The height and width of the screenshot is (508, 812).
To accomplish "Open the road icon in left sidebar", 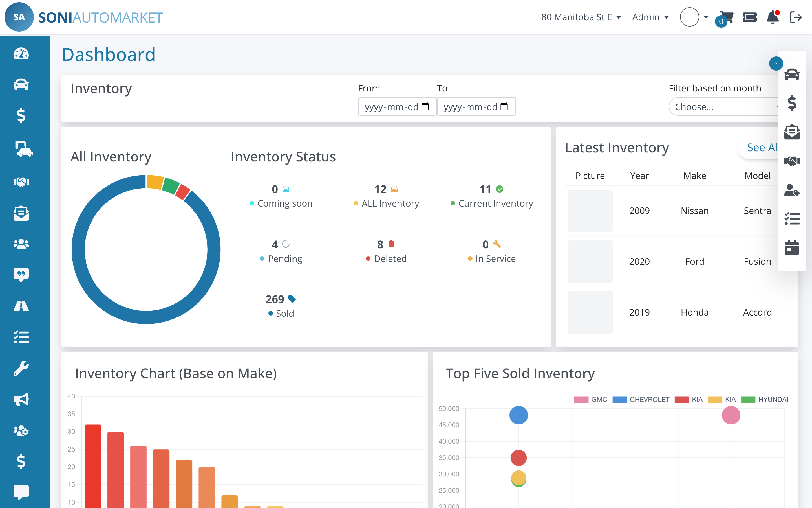I will [21, 306].
